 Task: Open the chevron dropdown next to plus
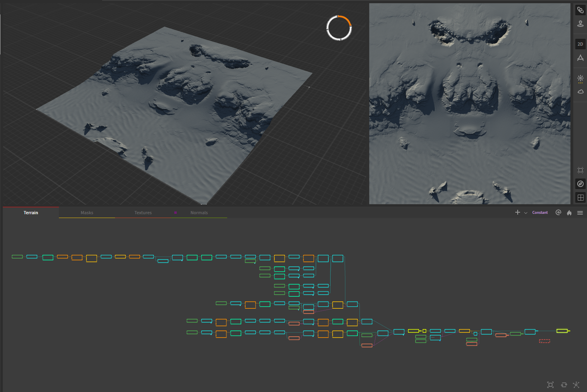[526, 213]
